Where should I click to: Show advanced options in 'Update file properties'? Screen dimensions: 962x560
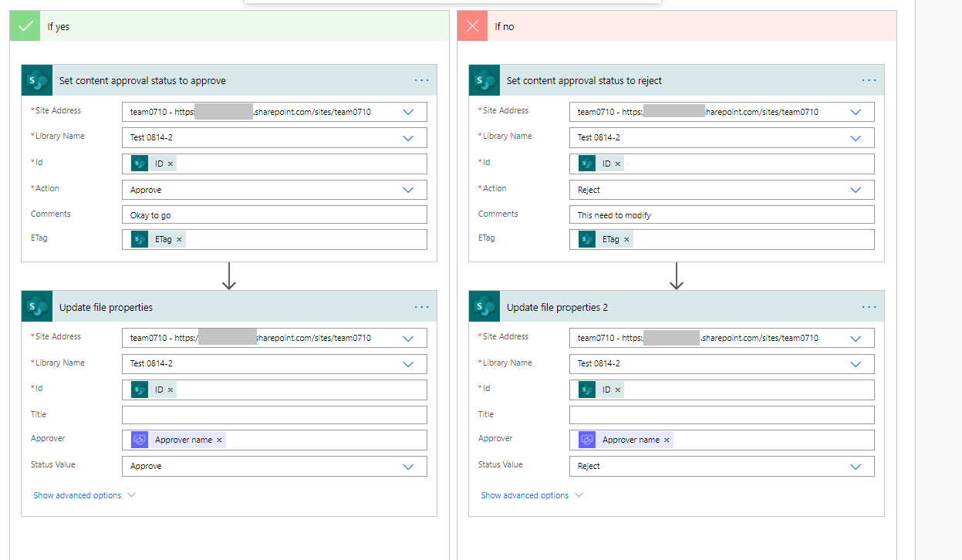84,495
